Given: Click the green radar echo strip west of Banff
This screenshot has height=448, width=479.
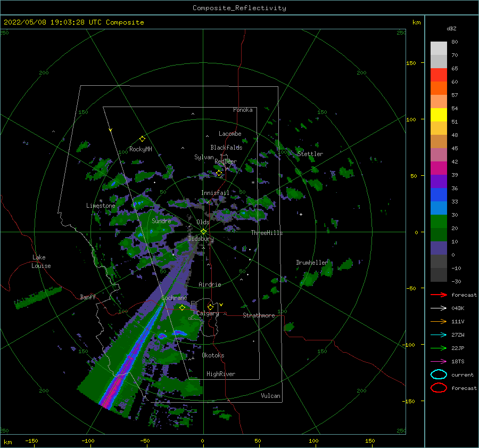Looking at the screenshot, I should click(38, 297).
